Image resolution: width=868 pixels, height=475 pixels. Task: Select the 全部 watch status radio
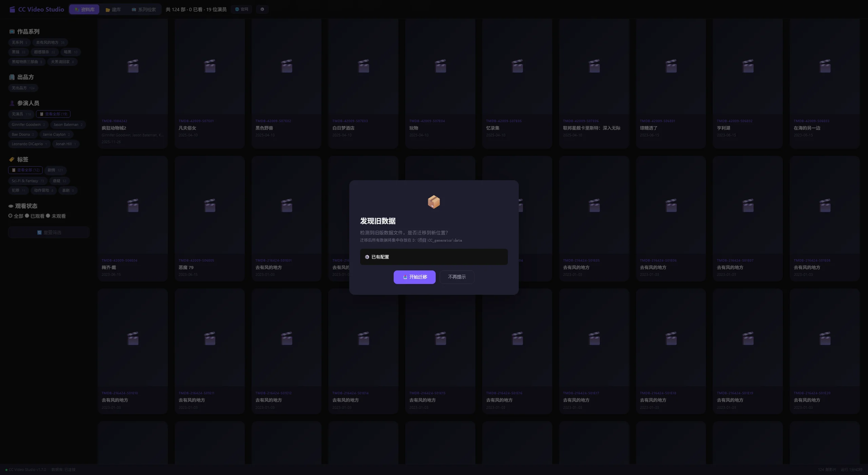tap(11, 216)
